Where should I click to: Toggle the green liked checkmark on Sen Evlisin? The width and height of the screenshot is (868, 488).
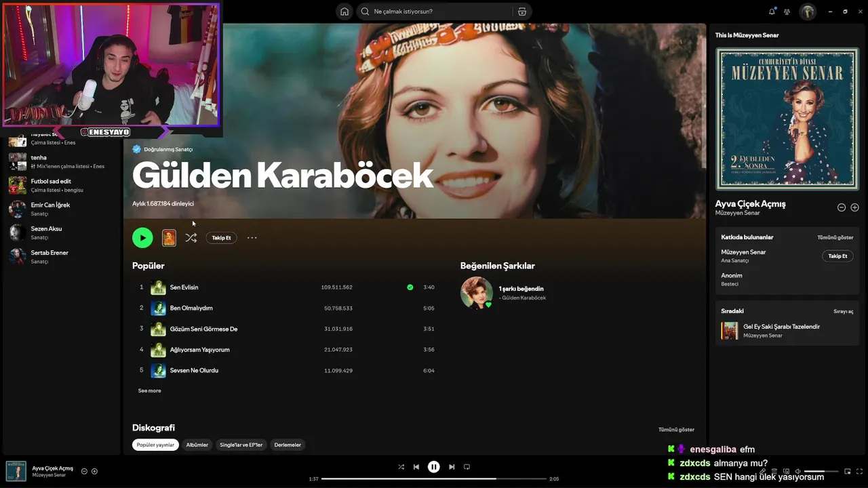[x=410, y=287]
